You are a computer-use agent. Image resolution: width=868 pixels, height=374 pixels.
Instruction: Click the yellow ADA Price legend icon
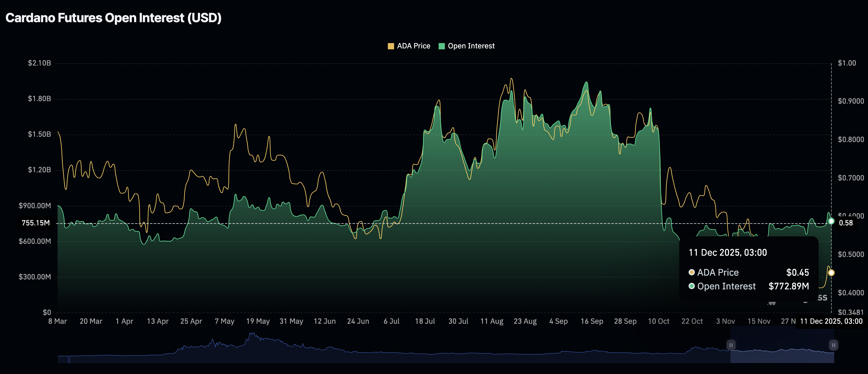(391, 46)
